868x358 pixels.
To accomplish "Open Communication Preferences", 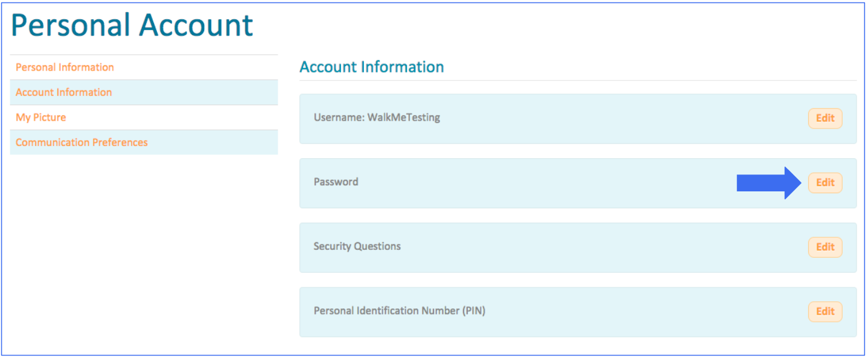I will pos(81,142).
